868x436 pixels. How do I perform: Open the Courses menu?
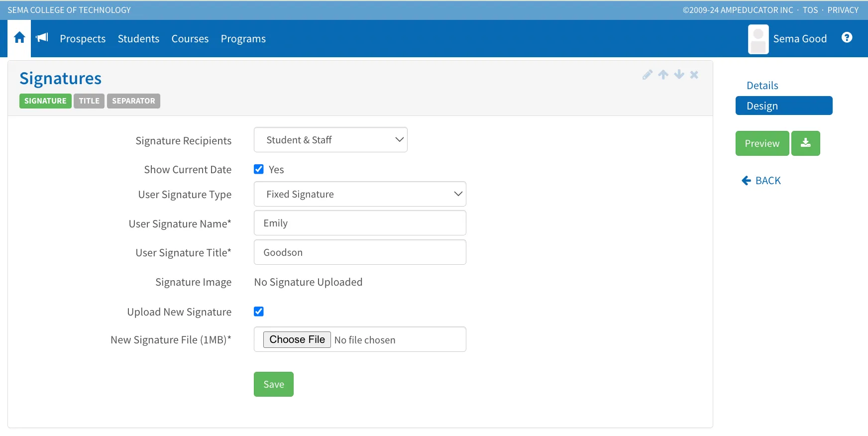(190, 39)
